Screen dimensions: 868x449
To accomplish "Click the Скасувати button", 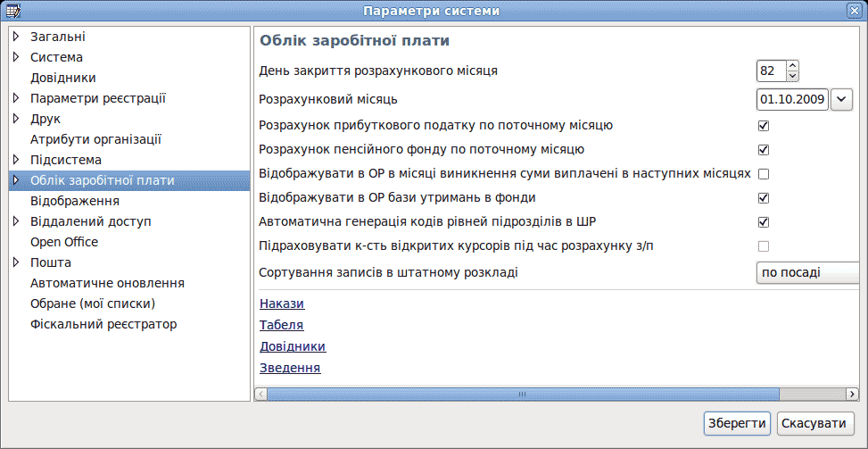I will pyautogui.click(x=814, y=423).
